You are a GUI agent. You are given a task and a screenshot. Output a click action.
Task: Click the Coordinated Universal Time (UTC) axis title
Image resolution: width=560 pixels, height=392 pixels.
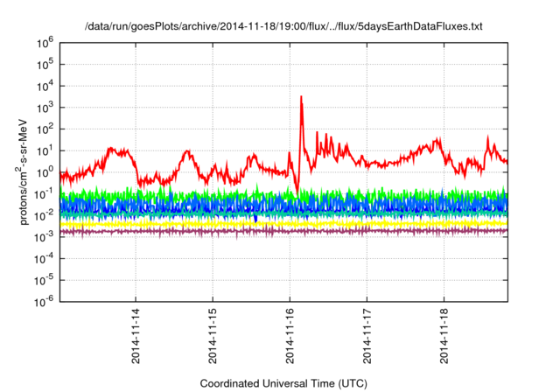[x=283, y=384]
